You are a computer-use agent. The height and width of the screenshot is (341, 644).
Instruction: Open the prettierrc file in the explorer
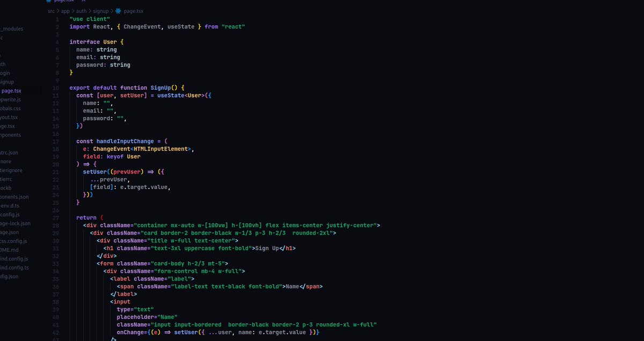coord(7,179)
